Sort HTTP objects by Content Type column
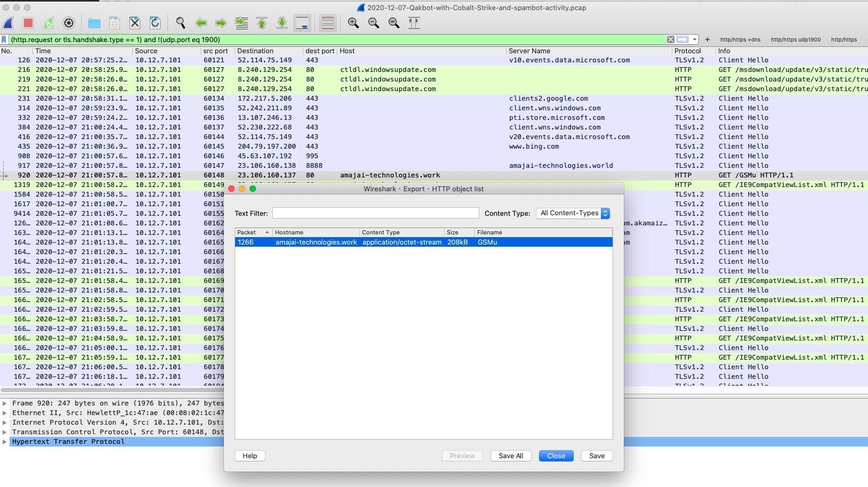This screenshot has height=487, width=868. 402,232
